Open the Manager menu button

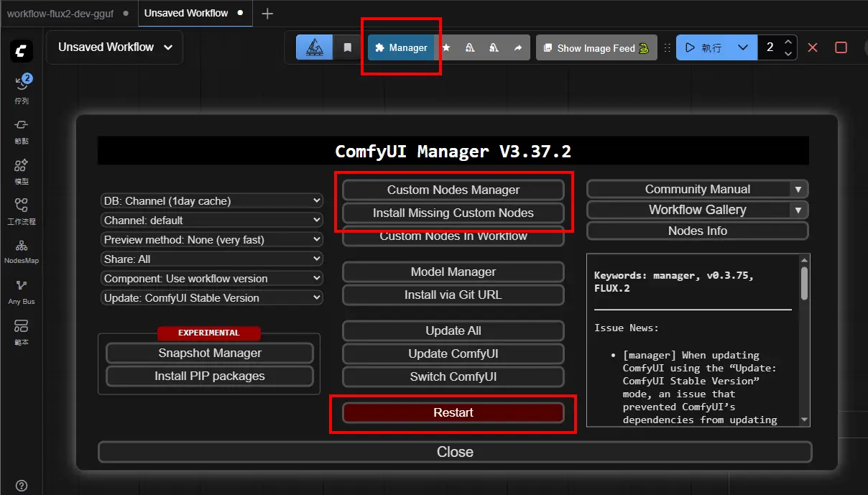[401, 48]
